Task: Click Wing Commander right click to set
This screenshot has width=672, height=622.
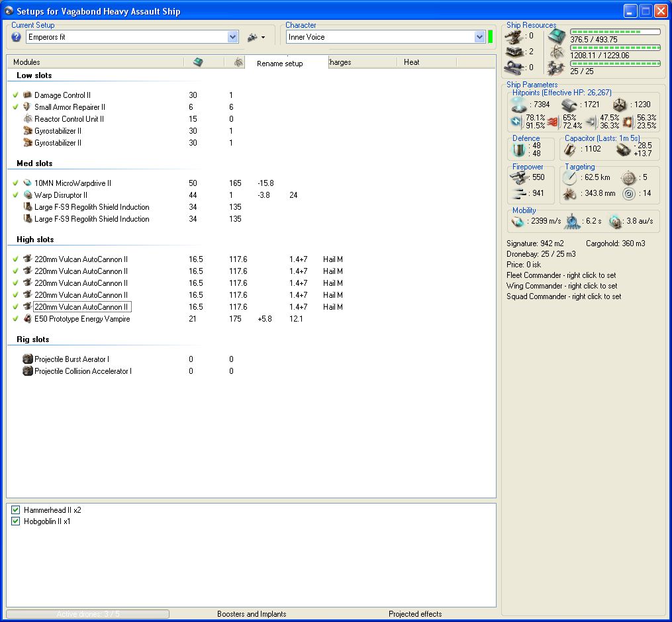Action: click(562, 286)
